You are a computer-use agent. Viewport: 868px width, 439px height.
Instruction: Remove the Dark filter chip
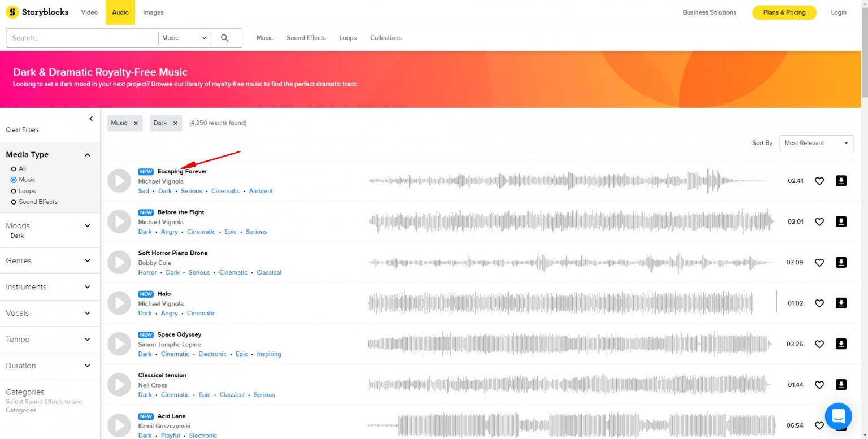tap(175, 123)
